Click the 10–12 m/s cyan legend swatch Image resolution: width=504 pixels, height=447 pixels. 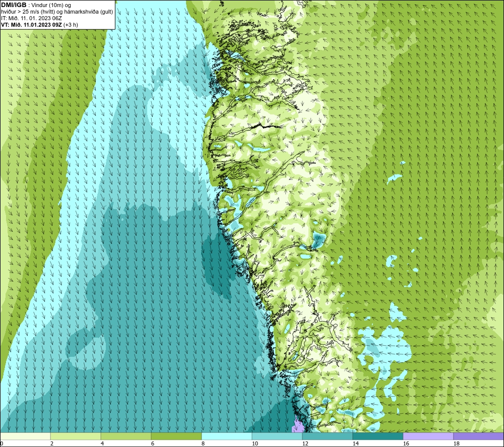(277, 436)
